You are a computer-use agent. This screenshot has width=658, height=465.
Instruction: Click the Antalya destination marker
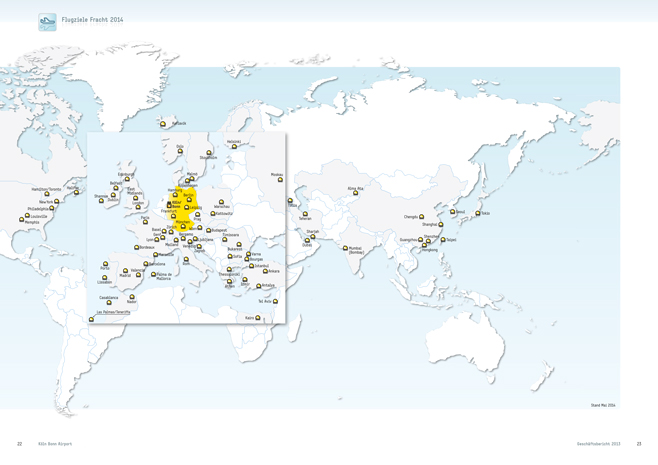pos(258,286)
